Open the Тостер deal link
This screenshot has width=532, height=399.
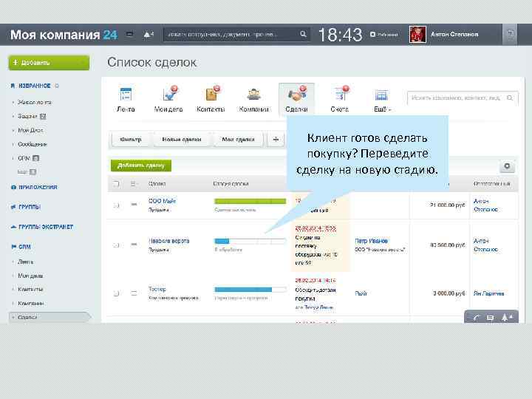click(x=157, y=289)
